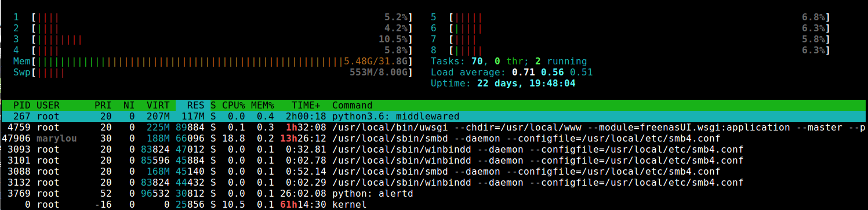Sort processes by PID column header
This screenshot has height=210, width=868.
[x=22, y=106]
